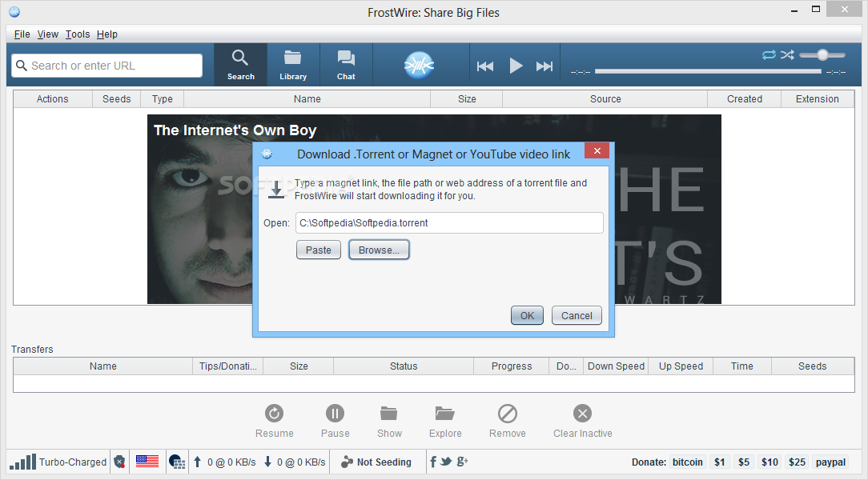Play the media track

click(x=516, y=66)
